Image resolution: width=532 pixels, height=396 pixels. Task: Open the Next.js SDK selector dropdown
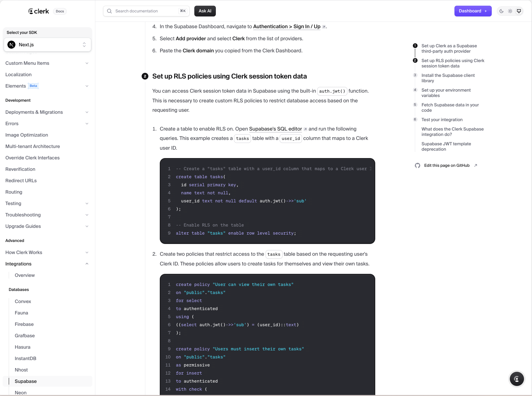coord(47,45)
